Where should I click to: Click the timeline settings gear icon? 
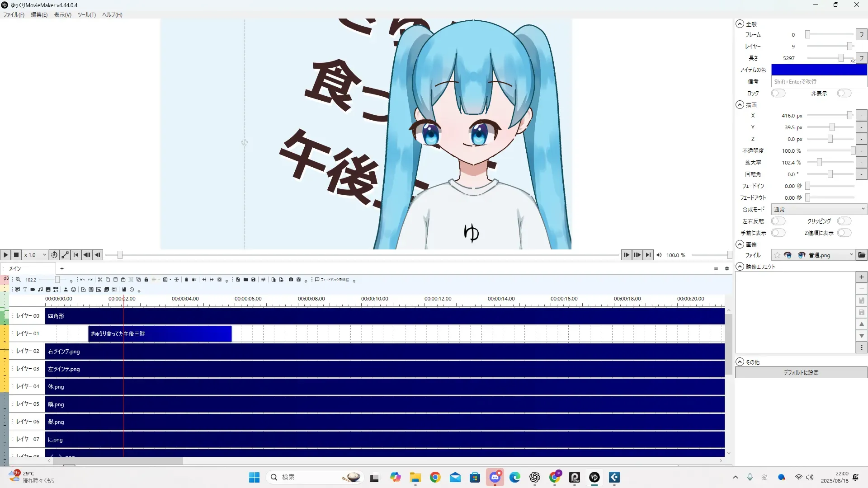727,269
